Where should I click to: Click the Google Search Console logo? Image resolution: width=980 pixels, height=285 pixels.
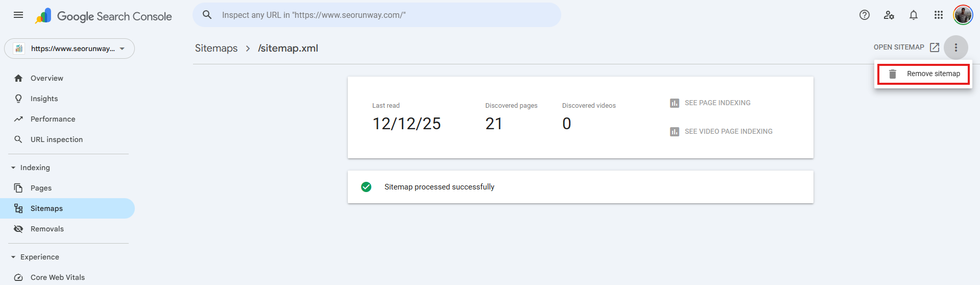coord(104,16)
